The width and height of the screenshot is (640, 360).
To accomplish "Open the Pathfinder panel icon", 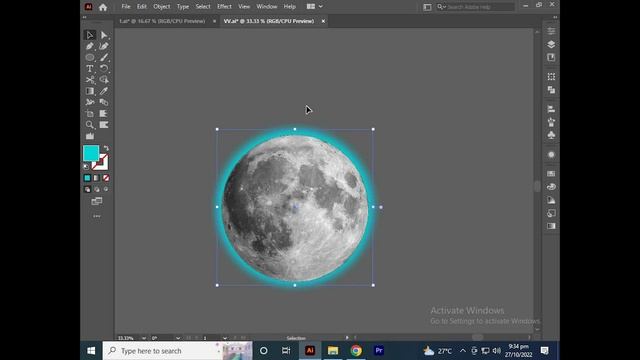I will [x=551, y=90].
